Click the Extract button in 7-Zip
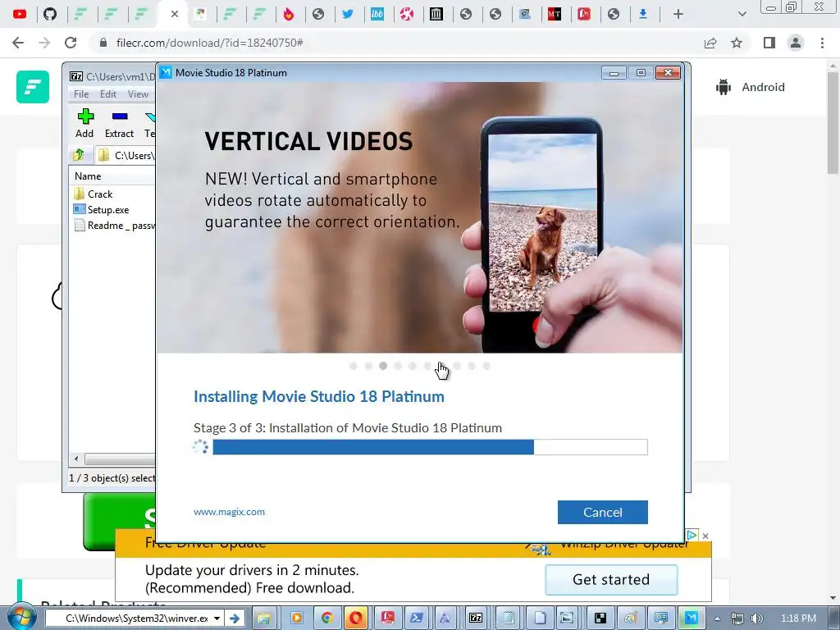Screen dimensions: 840x630 (119, 123)
